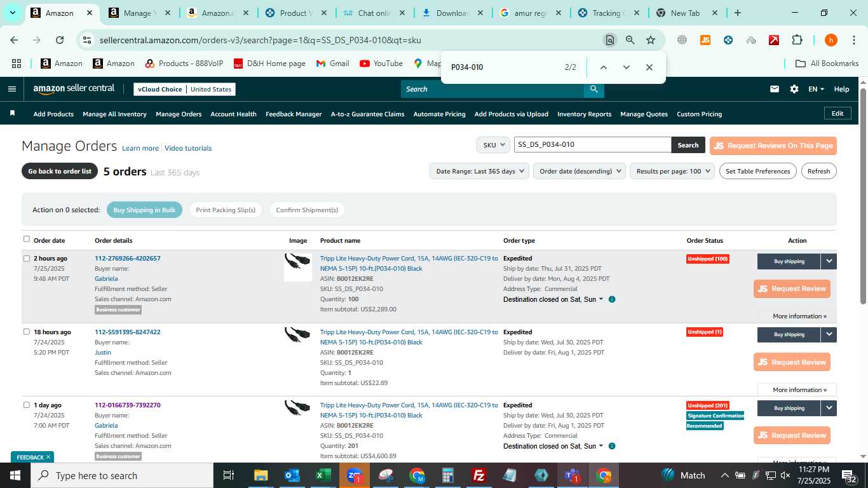
Task: Click the page vertical scrollbar
Action: [863, 195]
